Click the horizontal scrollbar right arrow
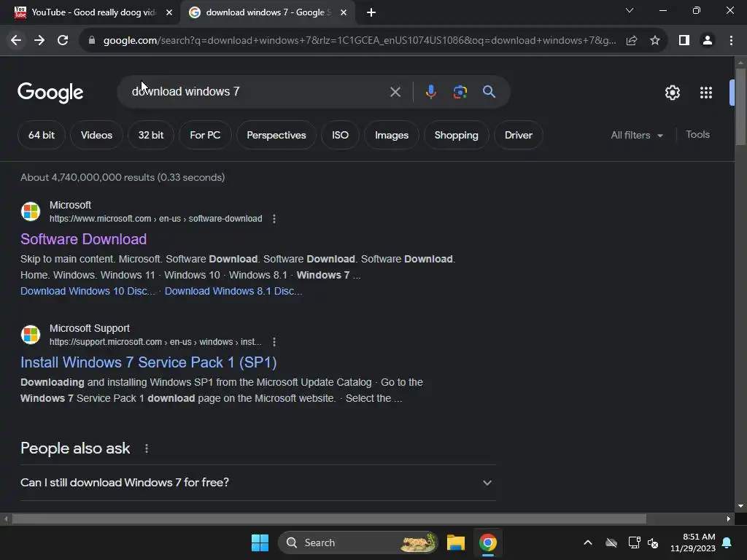This screenshot has height=560, width=747. click(729, 518)
